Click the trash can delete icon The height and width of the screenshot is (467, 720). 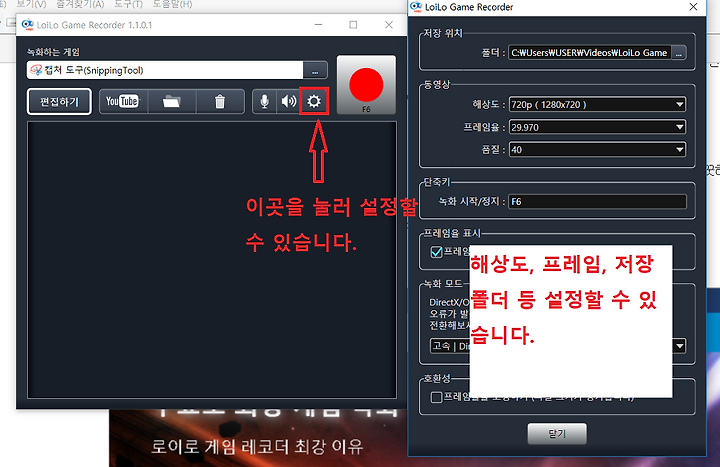click(x=220, y=101)
